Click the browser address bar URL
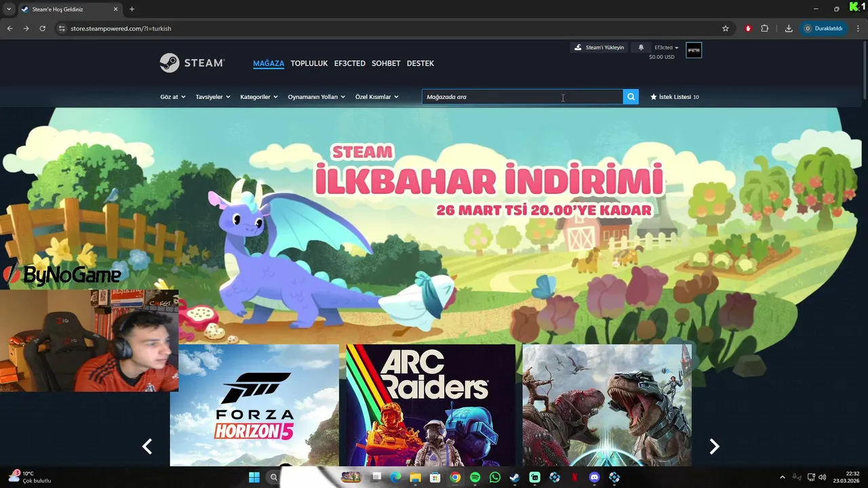 tap(121, 28)
